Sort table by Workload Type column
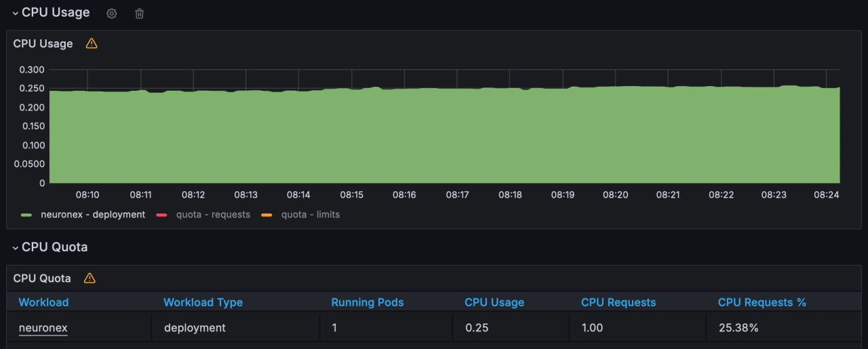This screenshot has height=349, width=868. (x=203, y=302)
